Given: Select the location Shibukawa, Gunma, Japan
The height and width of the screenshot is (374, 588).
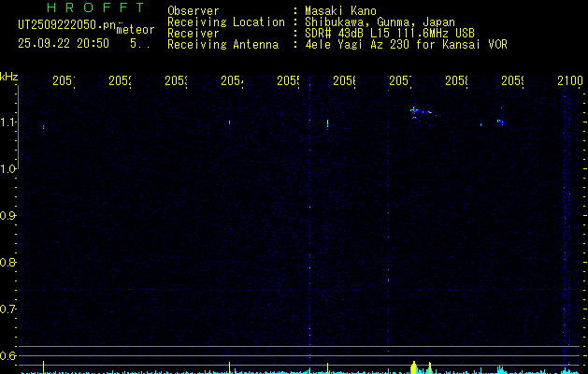Looking at the screenshot, I should 380,22.
